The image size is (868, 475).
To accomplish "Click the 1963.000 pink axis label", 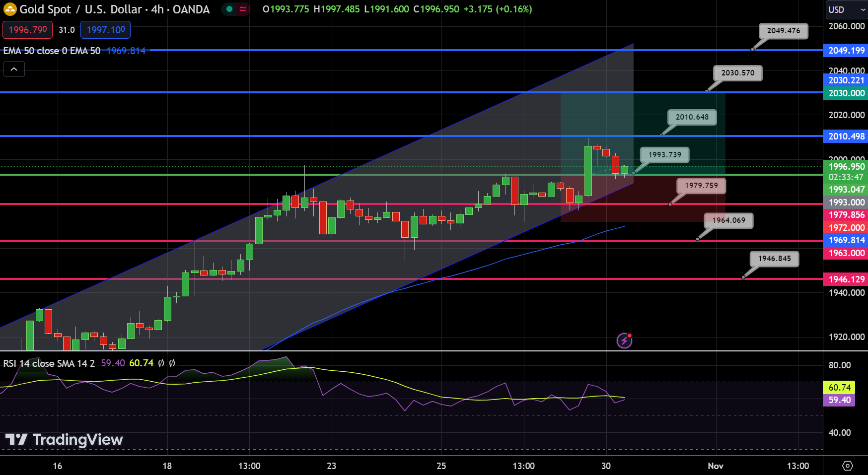I will click(x=846, y=253).
